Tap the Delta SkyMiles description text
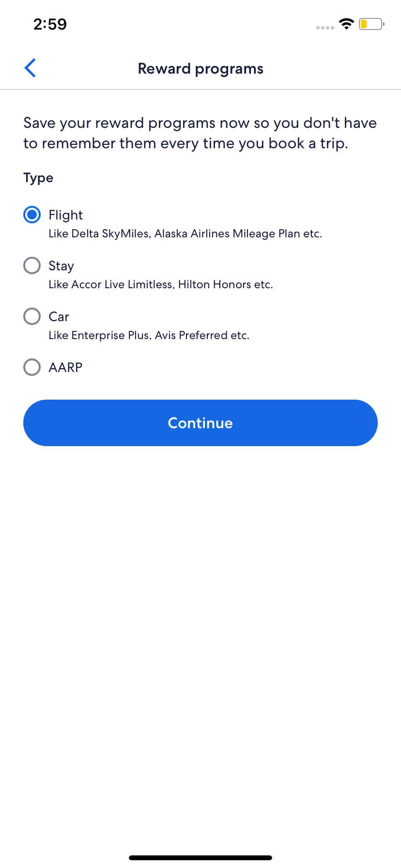 point(185,233)
